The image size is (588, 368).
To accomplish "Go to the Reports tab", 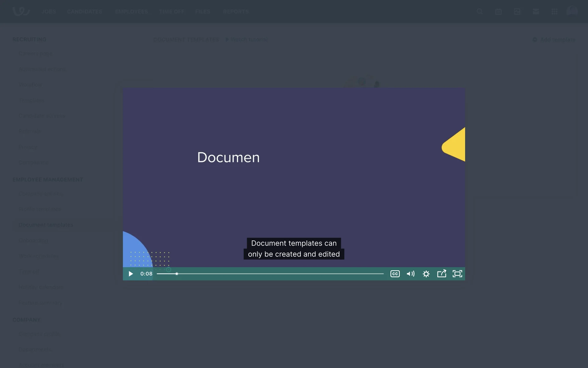I will [236, 12].
